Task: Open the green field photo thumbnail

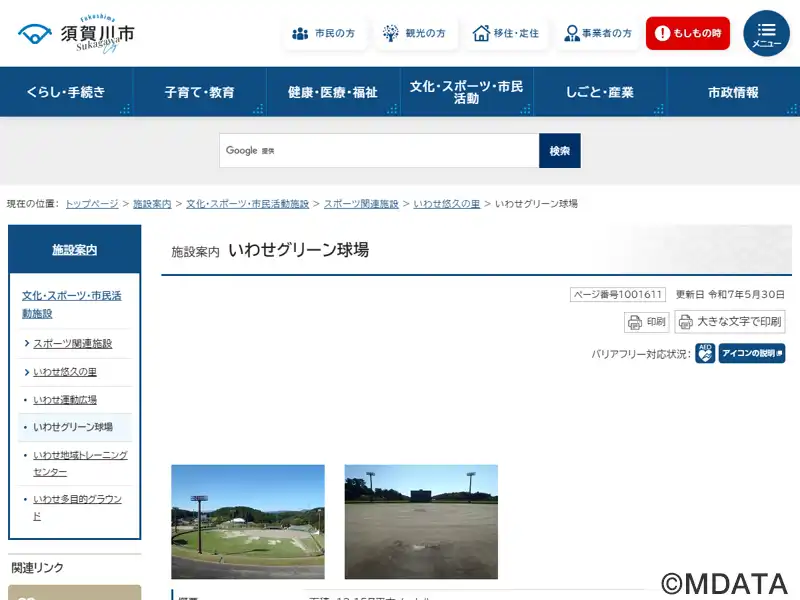Action: click(x=248, y=521)
